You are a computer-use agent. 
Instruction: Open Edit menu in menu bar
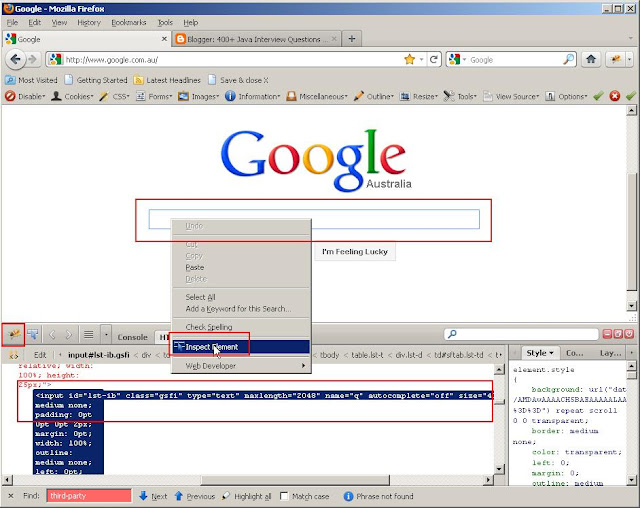(x=34, y=22)
